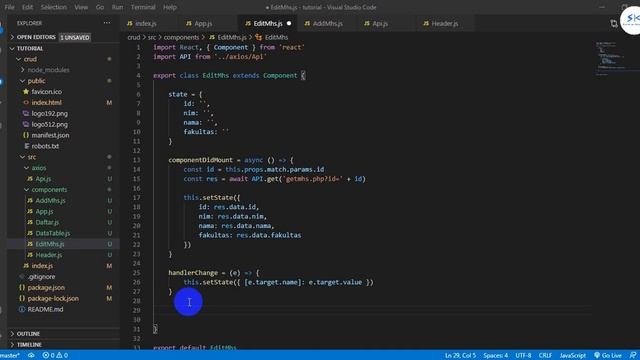Click the 1 UNSAVED badge
The height and width of the screenshot is (360, 640).
pos(75,38)
